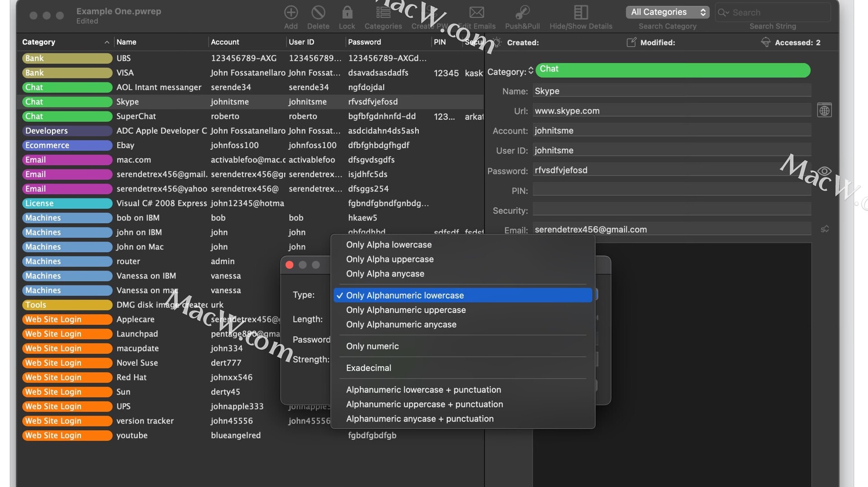This screenshot has height=487, width=868.
Task: Click the Account field in details panel
Action: [672, 131]
